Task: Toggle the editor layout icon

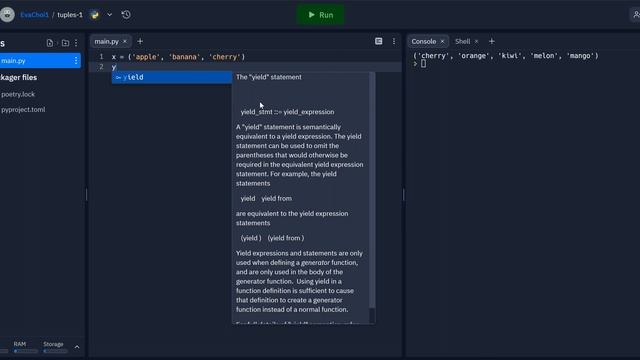Action: [378, 41]
